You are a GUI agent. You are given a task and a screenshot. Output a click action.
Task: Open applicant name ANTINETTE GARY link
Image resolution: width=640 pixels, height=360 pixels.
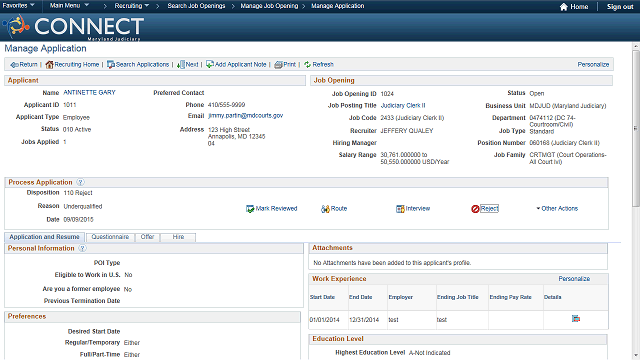pyautogui.click(x=89, y=93)
